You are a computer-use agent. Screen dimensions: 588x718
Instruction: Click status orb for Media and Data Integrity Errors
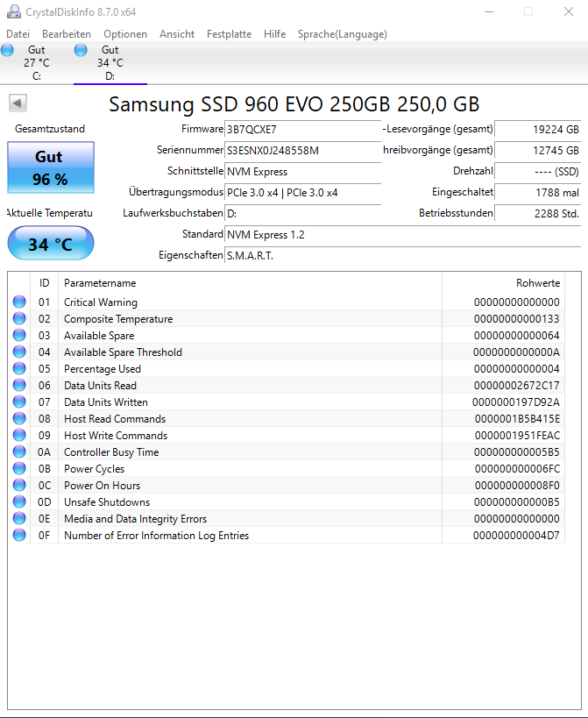(19, 518)
